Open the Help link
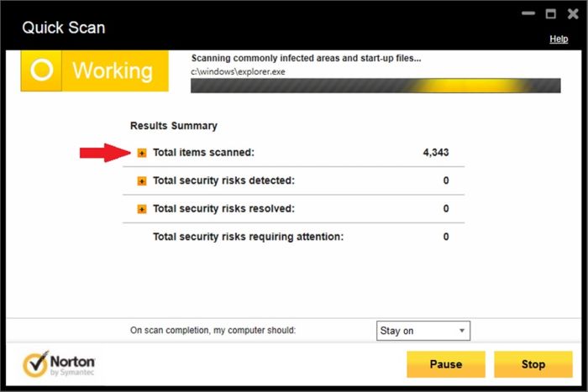This screenshot has width=588, height=392. tap(559, 39)
